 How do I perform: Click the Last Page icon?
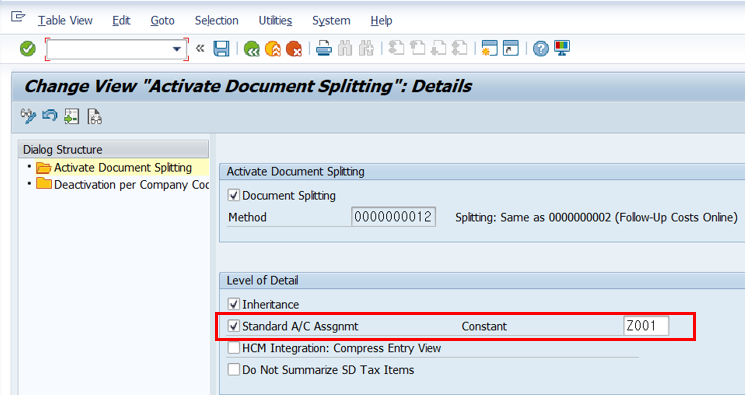pos(460,48)
